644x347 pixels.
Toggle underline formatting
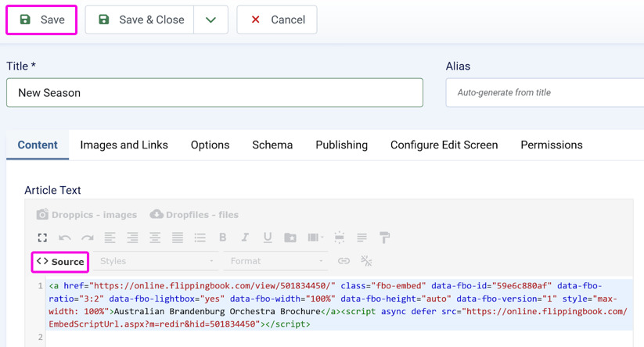tap(268, 238)
